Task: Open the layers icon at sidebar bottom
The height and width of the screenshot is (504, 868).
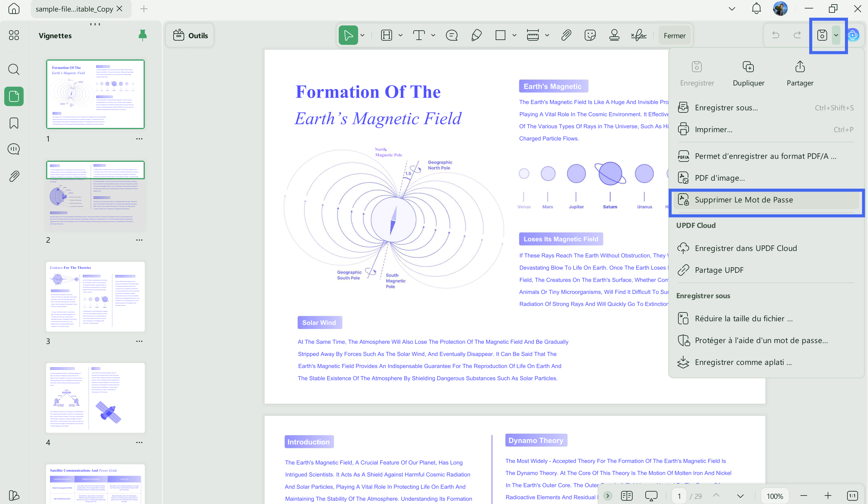Action: click(x=14, y=496)
